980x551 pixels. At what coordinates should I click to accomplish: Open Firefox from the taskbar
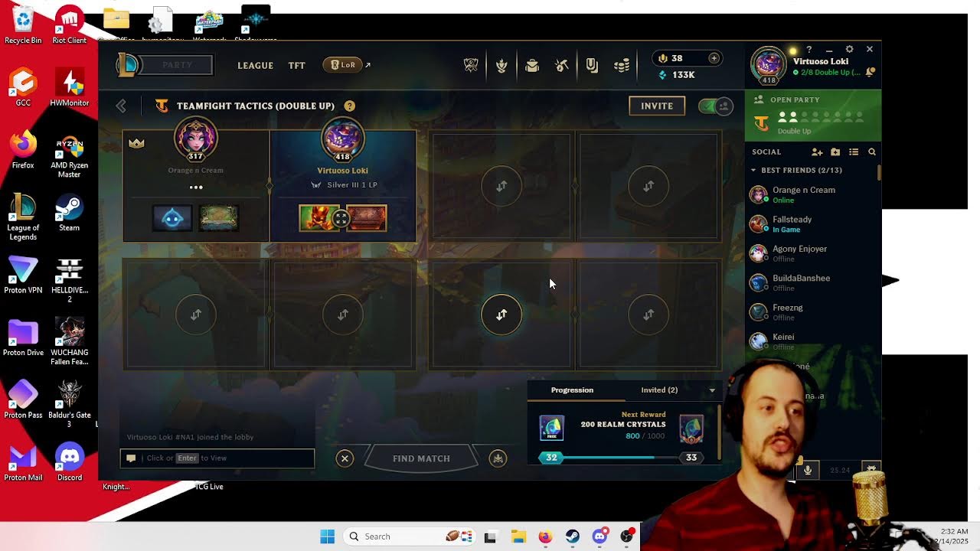click(545, 536)
